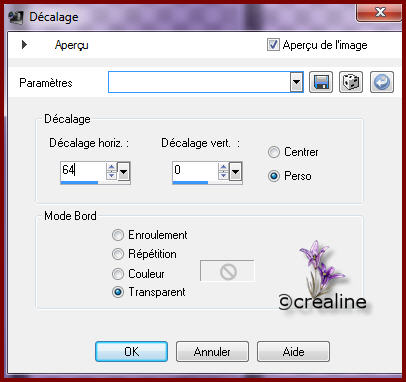Click the reset to default arrow icon

382,82
